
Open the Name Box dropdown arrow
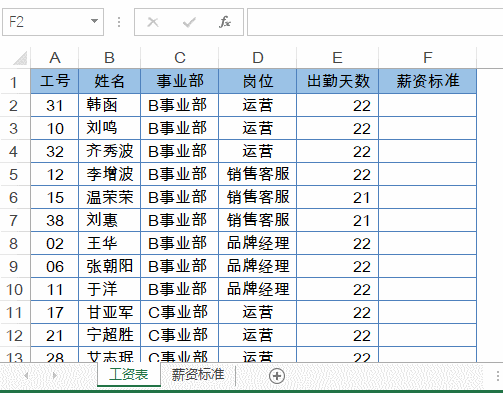click(94, 22)
